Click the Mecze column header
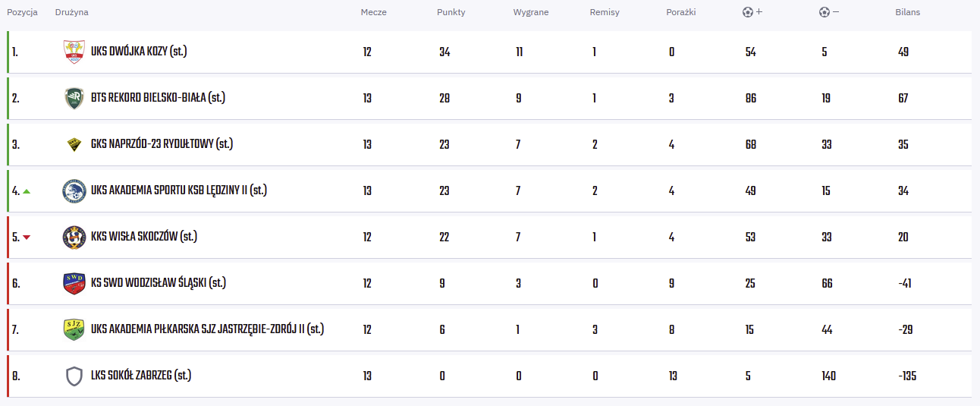Viewport: 980px width, 406px height. click(x=373, y=12)
